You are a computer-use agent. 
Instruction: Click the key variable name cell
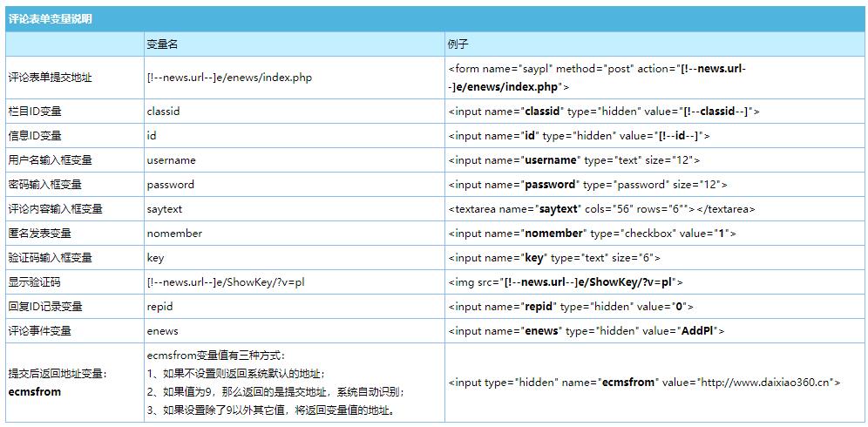tap(155, 258)
